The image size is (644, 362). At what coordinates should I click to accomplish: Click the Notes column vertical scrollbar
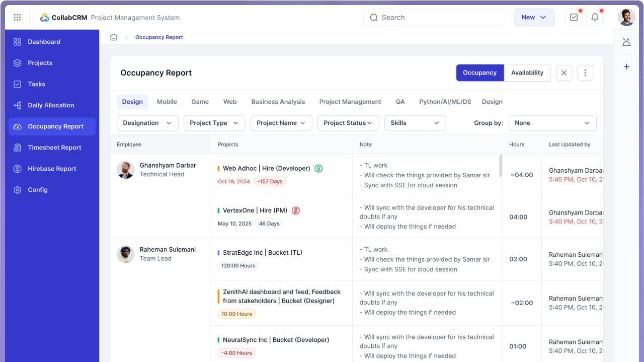(500, 166)
